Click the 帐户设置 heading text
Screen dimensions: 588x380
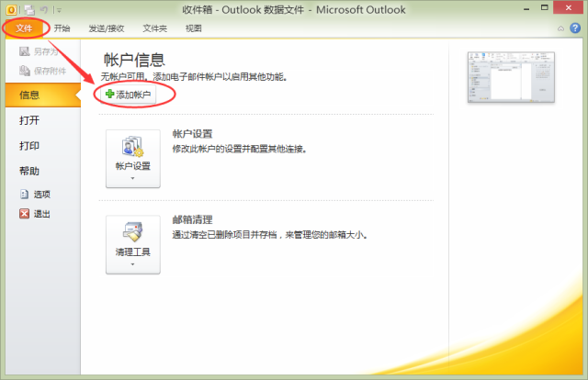tap(192, 134)
